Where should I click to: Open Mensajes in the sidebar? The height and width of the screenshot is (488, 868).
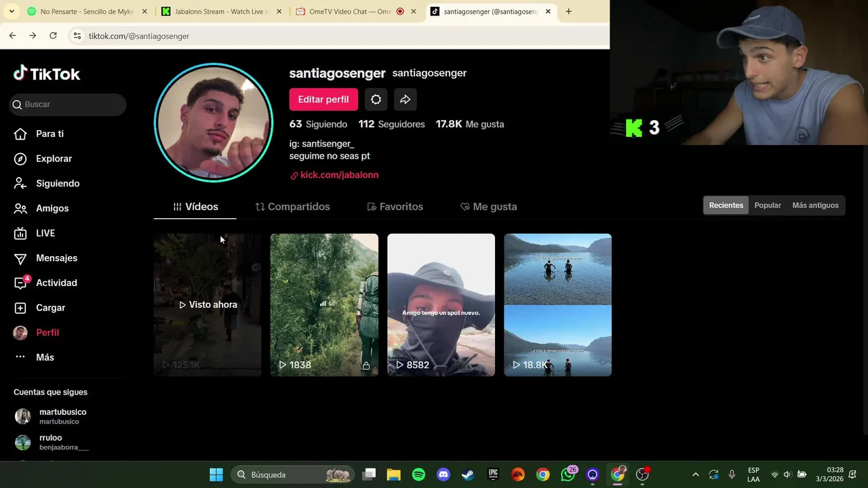point(45,258)
